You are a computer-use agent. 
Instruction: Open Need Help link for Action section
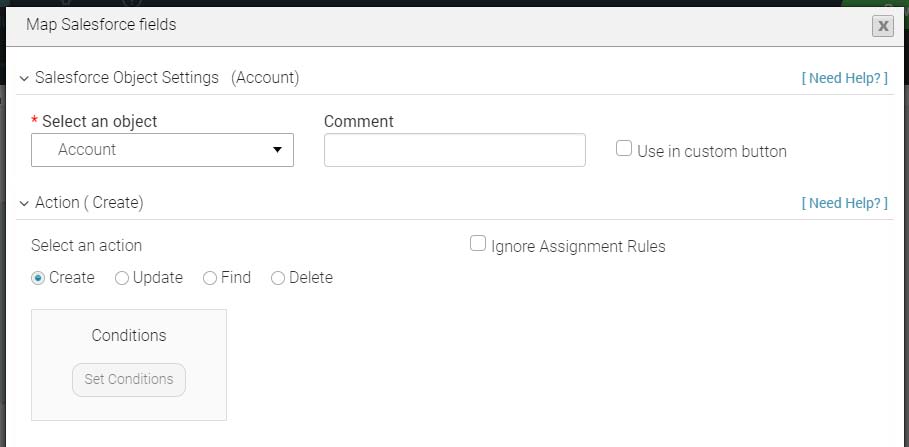pos(844,203)
